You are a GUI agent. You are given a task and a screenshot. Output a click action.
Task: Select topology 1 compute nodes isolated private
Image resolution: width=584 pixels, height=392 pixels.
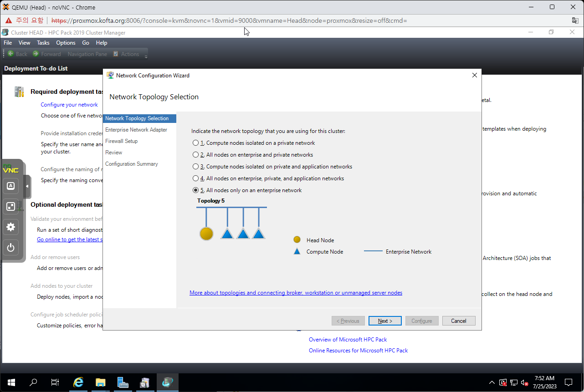196,143
